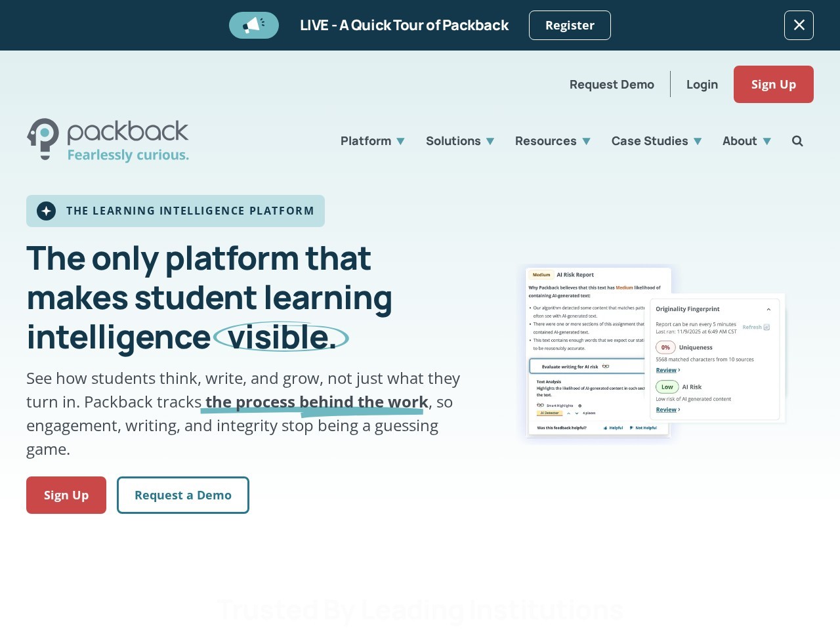Close the live tour announcement banner

pyautogui.click(x=799, y=25)
